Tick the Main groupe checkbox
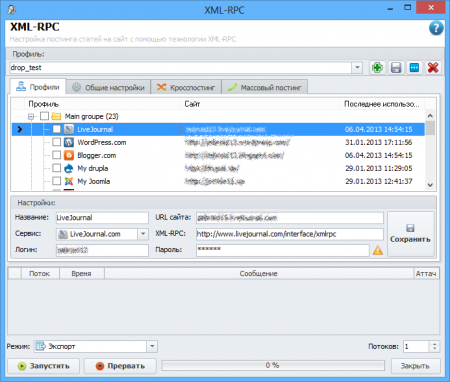 click(x=44, y=116)
